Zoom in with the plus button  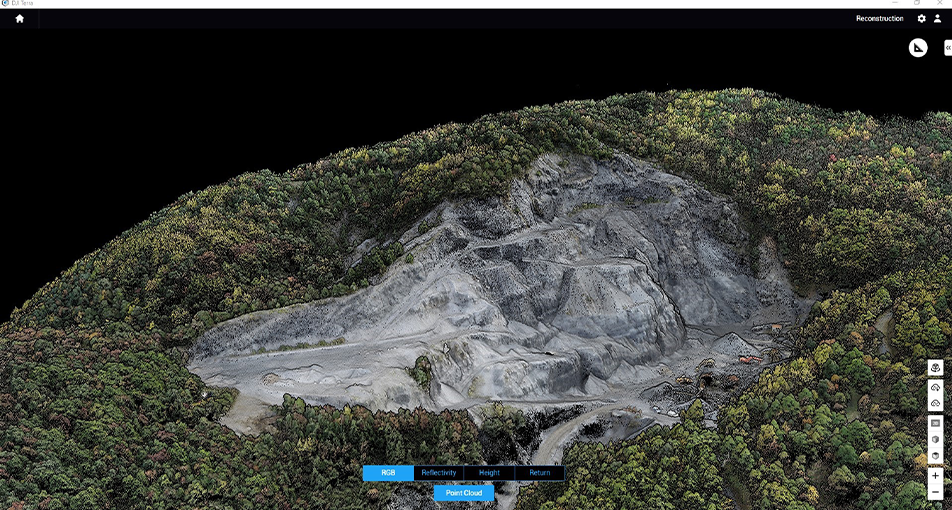(x=935, y=475)
